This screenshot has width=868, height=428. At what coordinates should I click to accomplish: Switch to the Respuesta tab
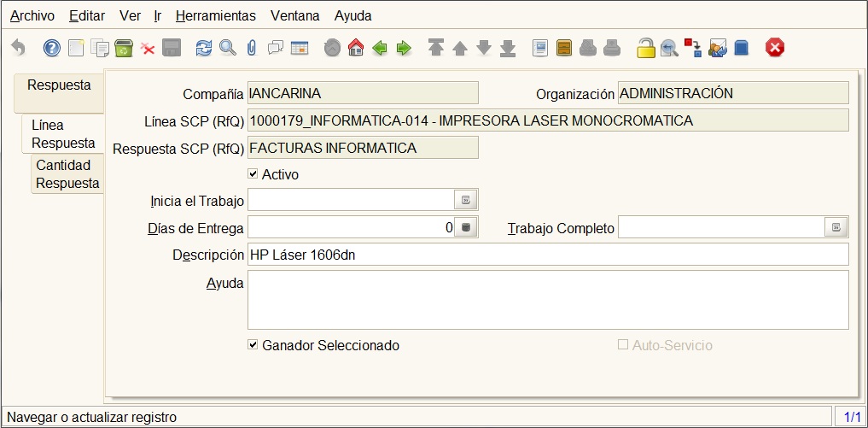point(59,92)
